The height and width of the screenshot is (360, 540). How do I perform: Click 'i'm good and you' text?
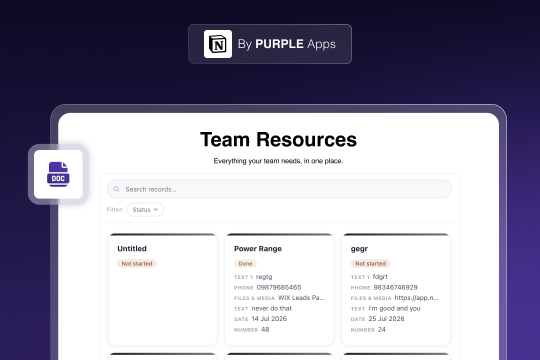(394, 308)
